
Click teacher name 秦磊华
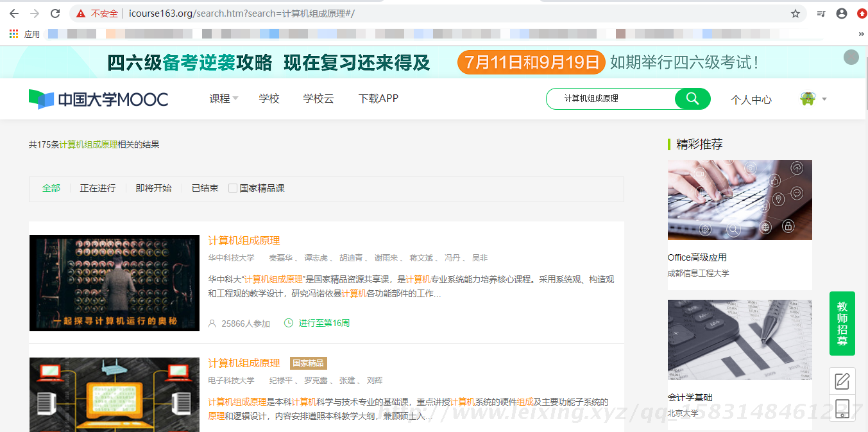pyautogui.click(x=280, y=257)
